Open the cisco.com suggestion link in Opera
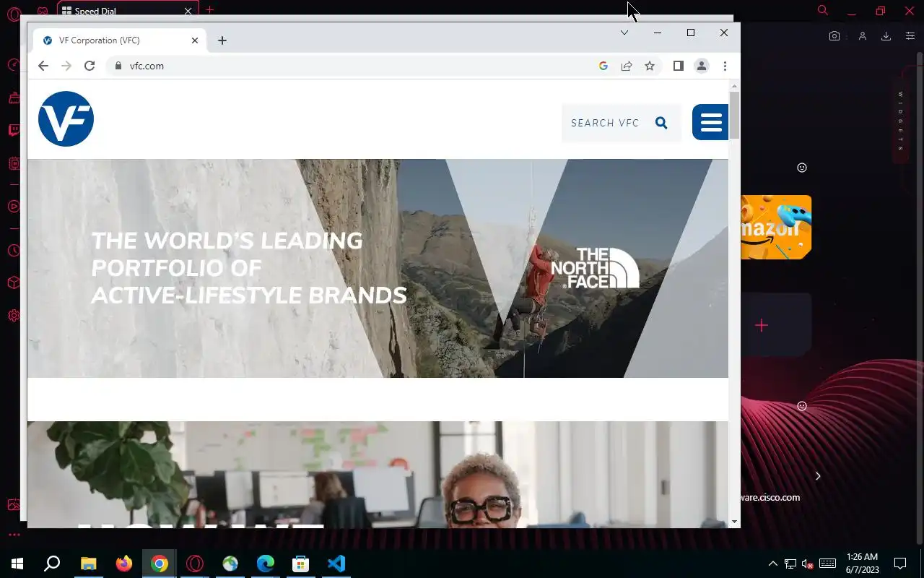This screenshot has height=578, width=924. 770,497
